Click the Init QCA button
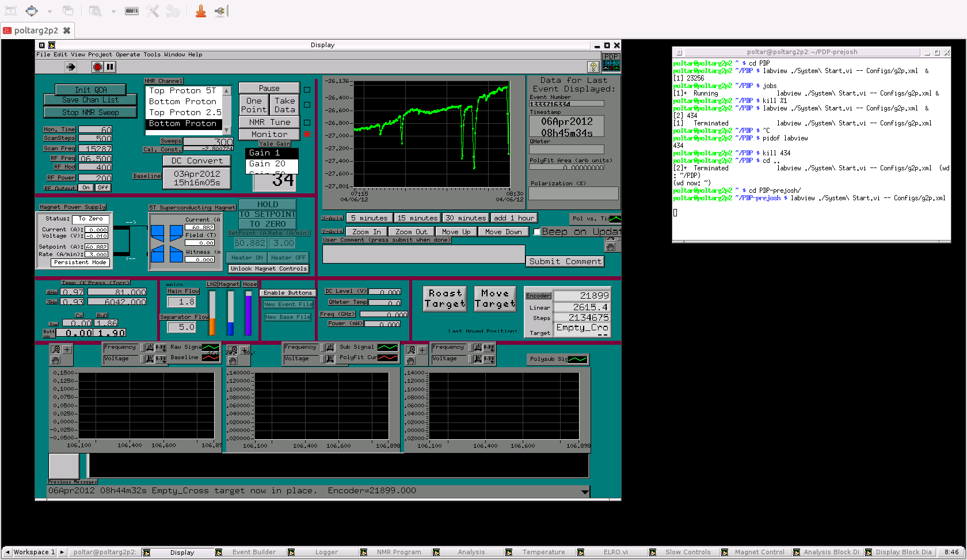 [90, 90]
